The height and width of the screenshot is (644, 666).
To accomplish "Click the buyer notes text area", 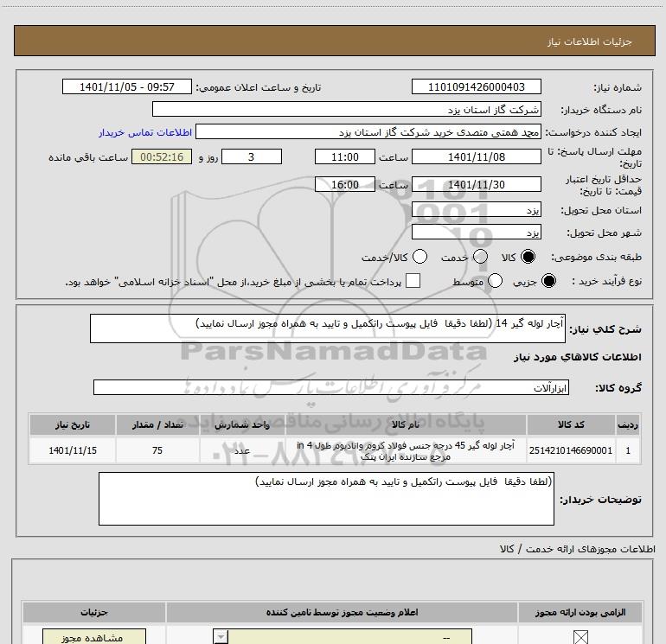I will [326, 499].
